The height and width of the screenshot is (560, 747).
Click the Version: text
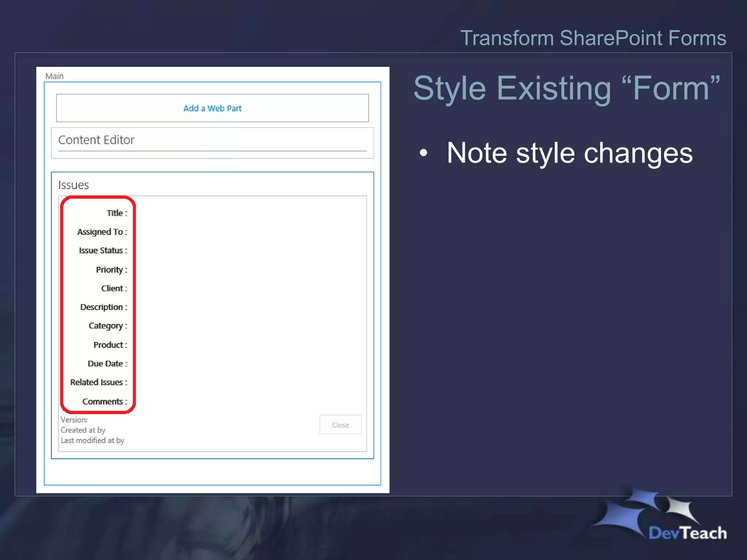point(74,420)
